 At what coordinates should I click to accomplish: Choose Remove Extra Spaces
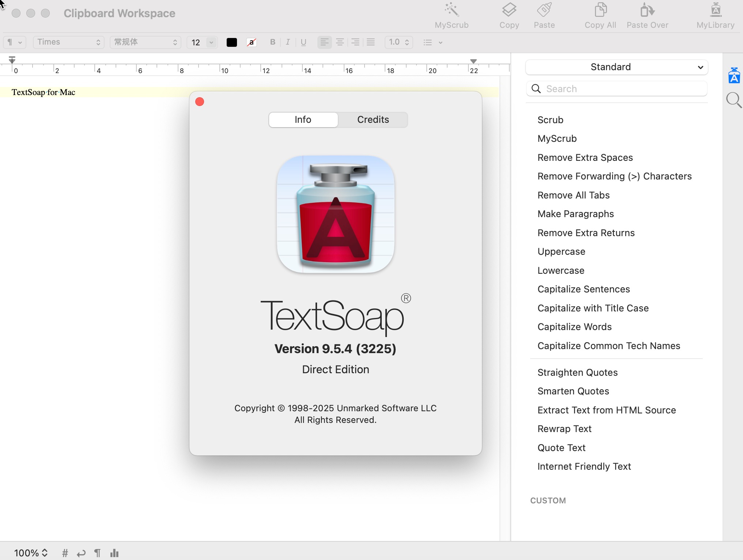(x=585, y=158)
